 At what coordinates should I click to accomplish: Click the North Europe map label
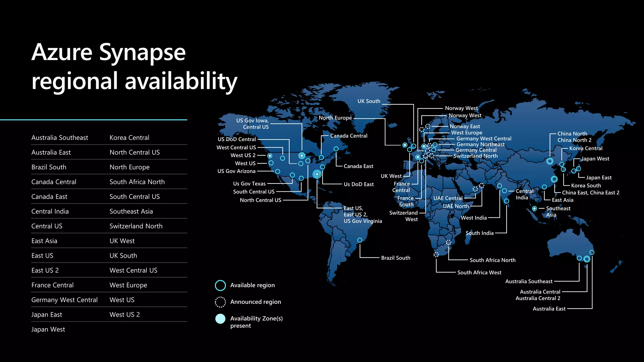(x=335, y=118)
